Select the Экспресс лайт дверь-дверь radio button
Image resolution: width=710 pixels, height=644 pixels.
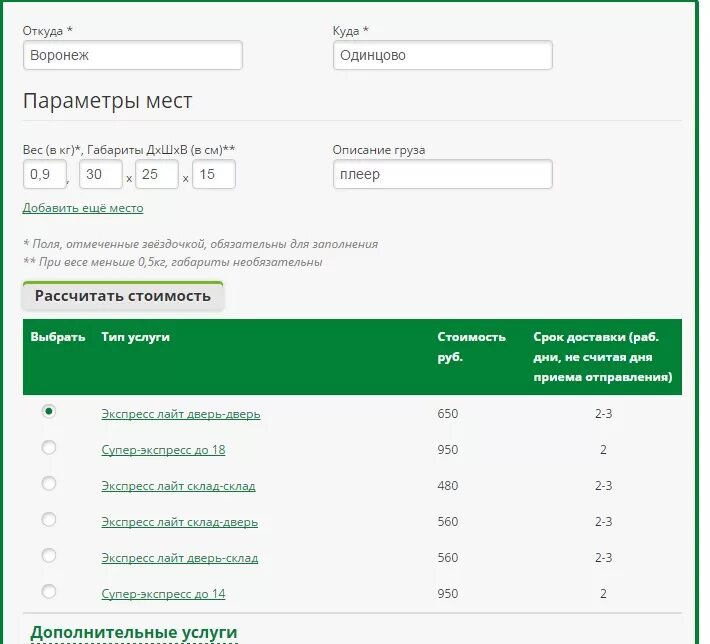click(48, 411)
